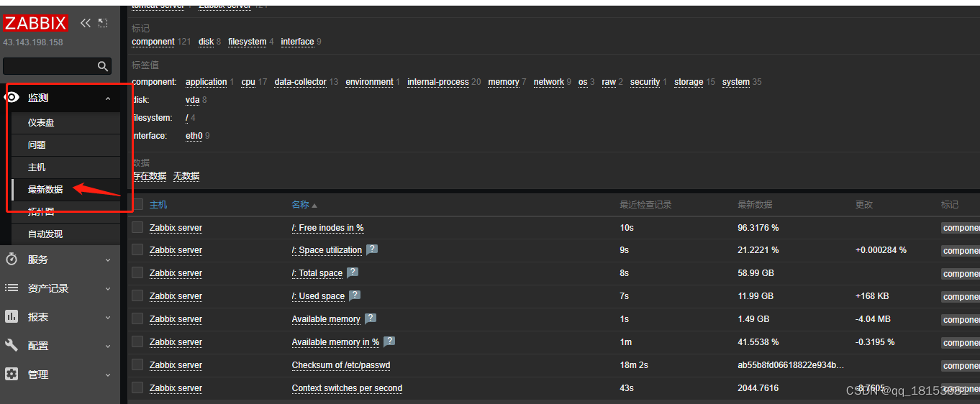Expand the 配置 menu chevron
980x404 pixels.
(x=108, y=346)
